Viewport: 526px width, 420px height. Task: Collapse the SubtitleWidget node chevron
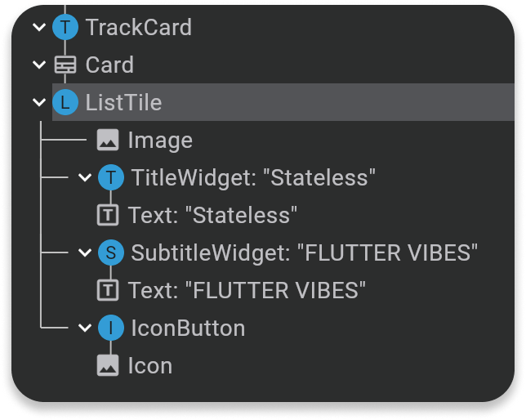click(x=84, y=252)
